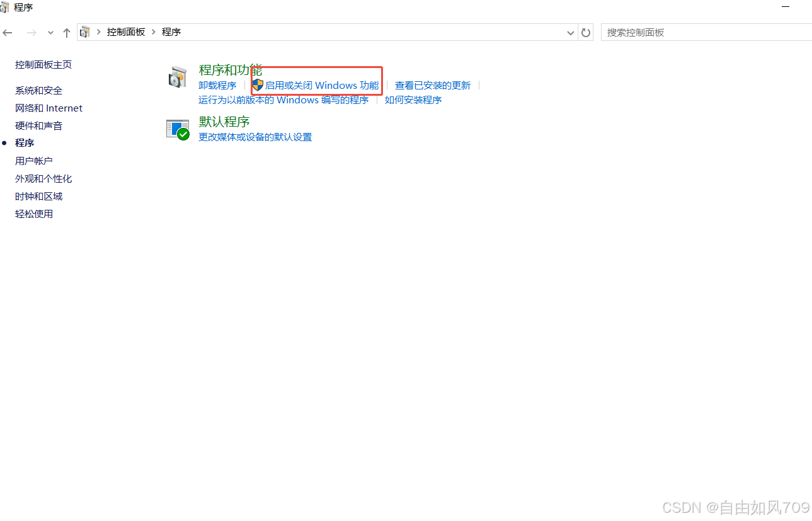Click 程序 in the address breadcrumb
The image size is (812, 521).
171,31
